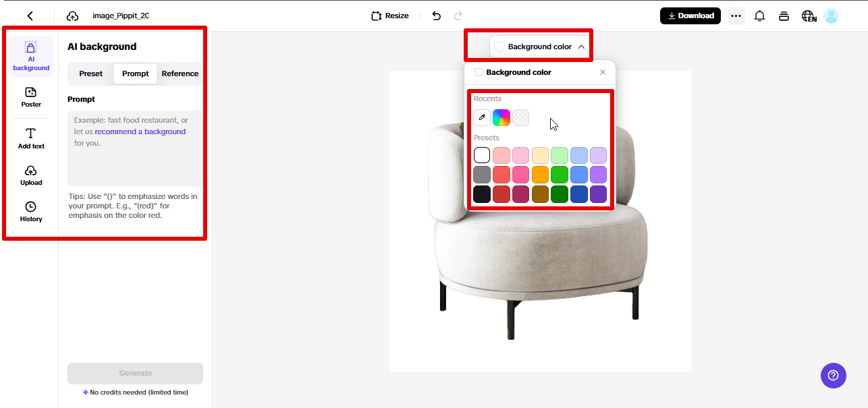Choose the light green preset swatch
The width and height of the screenshot is (868, 408).
[560, 155]
